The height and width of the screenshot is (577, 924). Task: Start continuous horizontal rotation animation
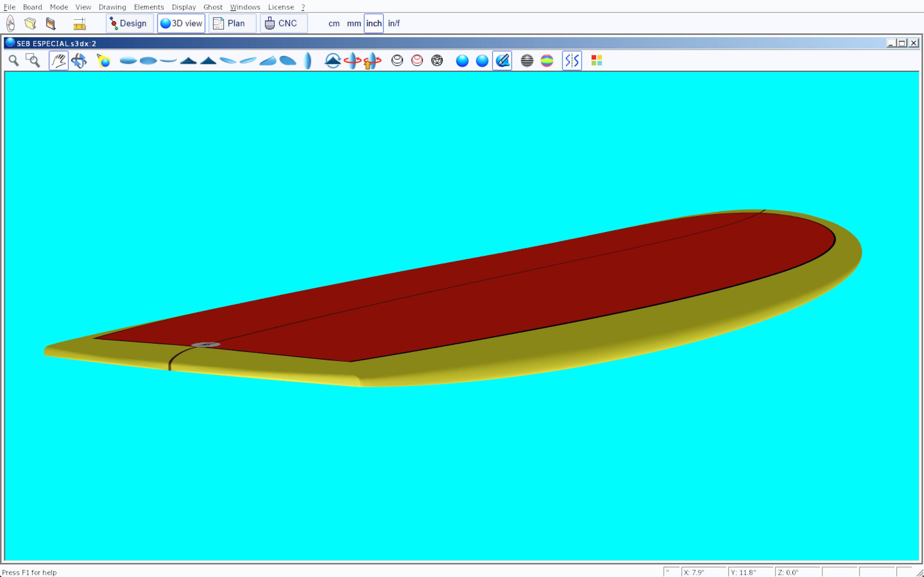pos(352,61)
